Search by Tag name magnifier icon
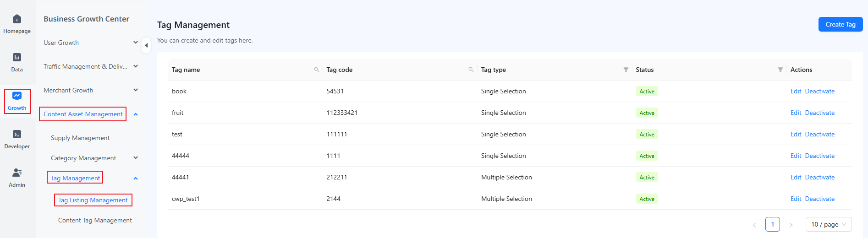Viewport: 868px width, 238px height. pos(316,70)
